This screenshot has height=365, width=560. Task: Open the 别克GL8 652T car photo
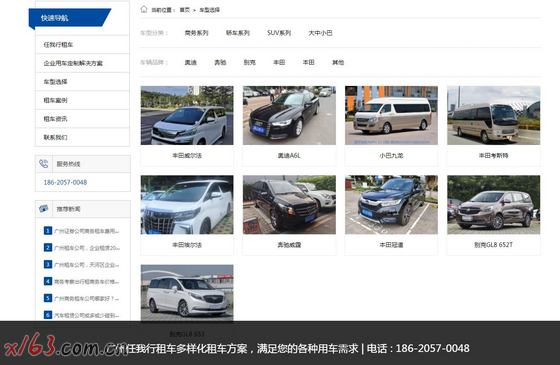494,205
